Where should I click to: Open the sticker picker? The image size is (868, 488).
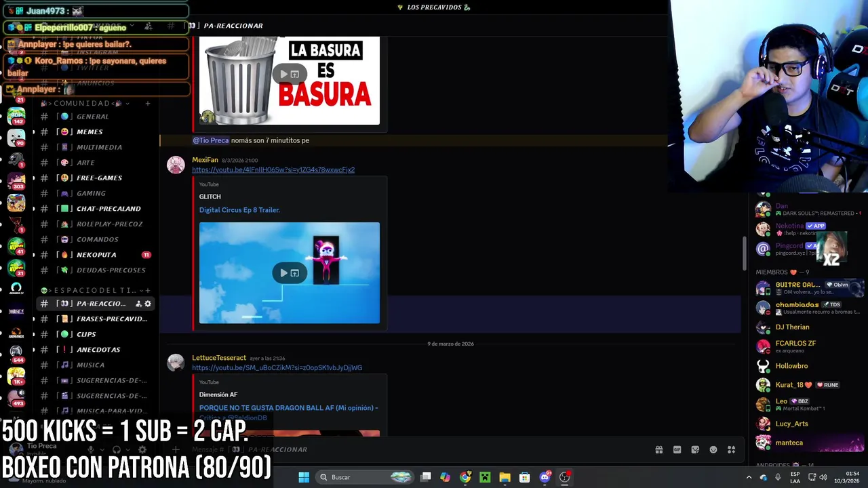[x=695, y=449]
